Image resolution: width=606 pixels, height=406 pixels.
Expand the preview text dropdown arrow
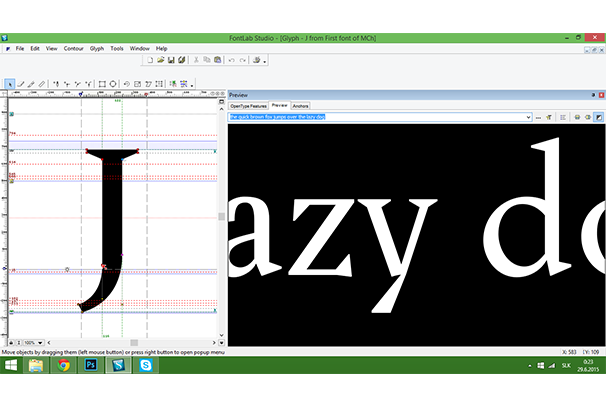click(x=526, y=117)
